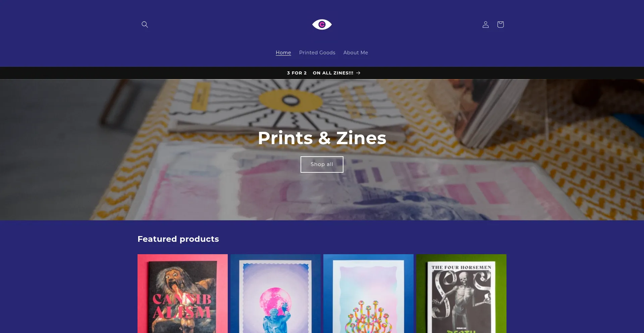This screenshot has height=333, width=644.
Task: Open the Printed Goods menu item
Action: [317, 53]
